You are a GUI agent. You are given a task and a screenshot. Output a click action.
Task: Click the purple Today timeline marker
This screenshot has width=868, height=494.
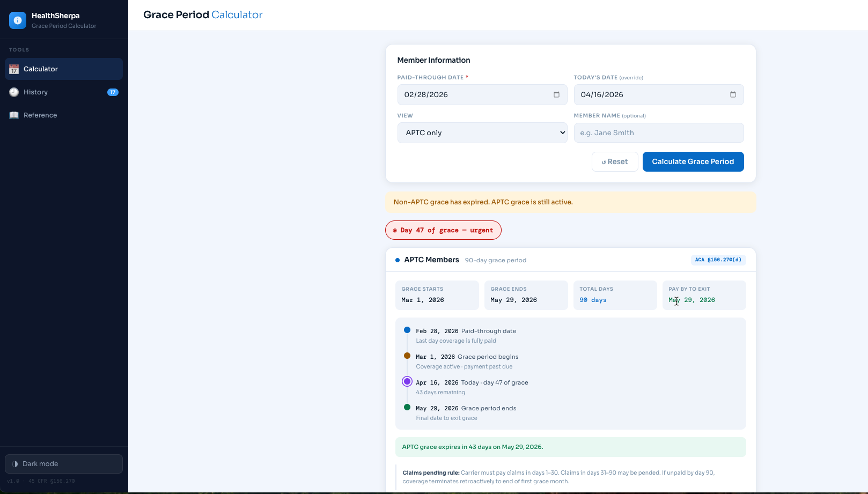click(x=407, y=381)
